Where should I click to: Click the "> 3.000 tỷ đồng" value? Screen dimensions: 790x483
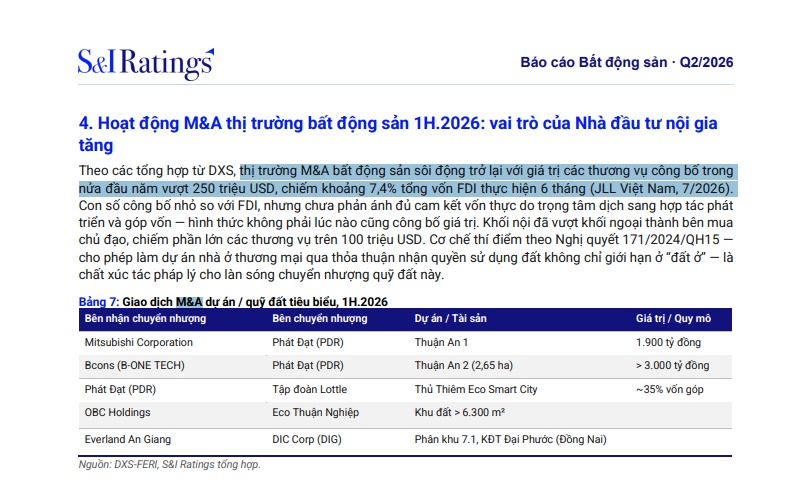pos(673,366)
